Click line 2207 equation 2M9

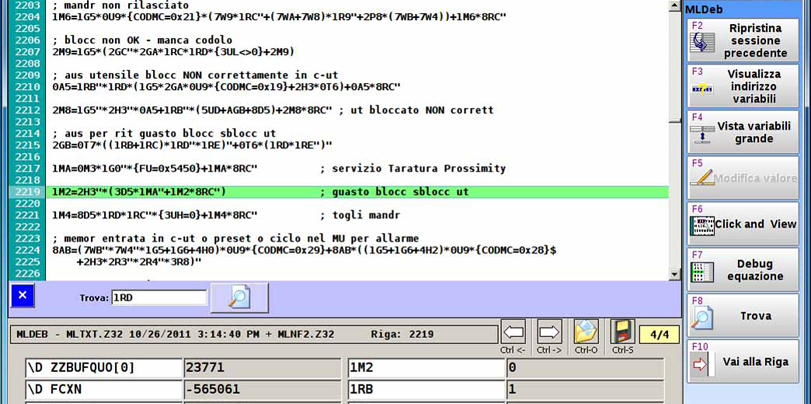174,52
